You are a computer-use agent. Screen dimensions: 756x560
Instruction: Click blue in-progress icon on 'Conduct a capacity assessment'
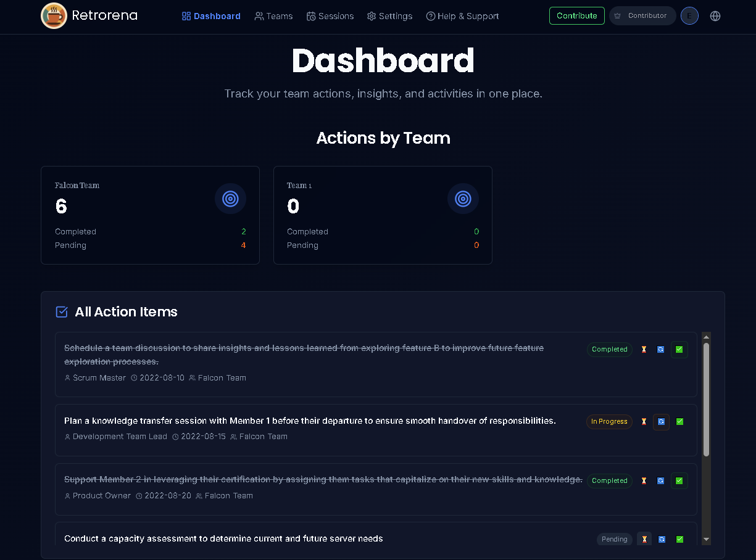(662, 539)
